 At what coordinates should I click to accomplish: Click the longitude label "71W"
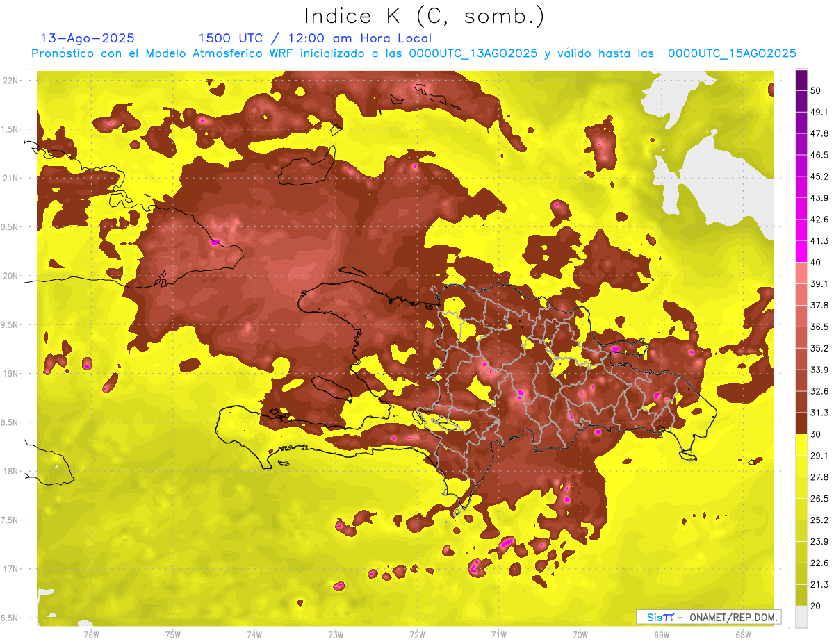(x=498, y=634)
